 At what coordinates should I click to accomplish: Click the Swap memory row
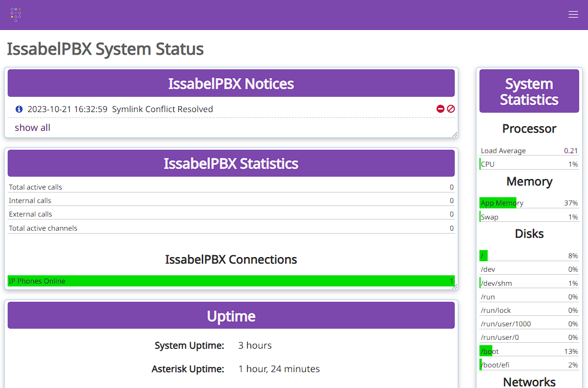click(x=529, y=217)
